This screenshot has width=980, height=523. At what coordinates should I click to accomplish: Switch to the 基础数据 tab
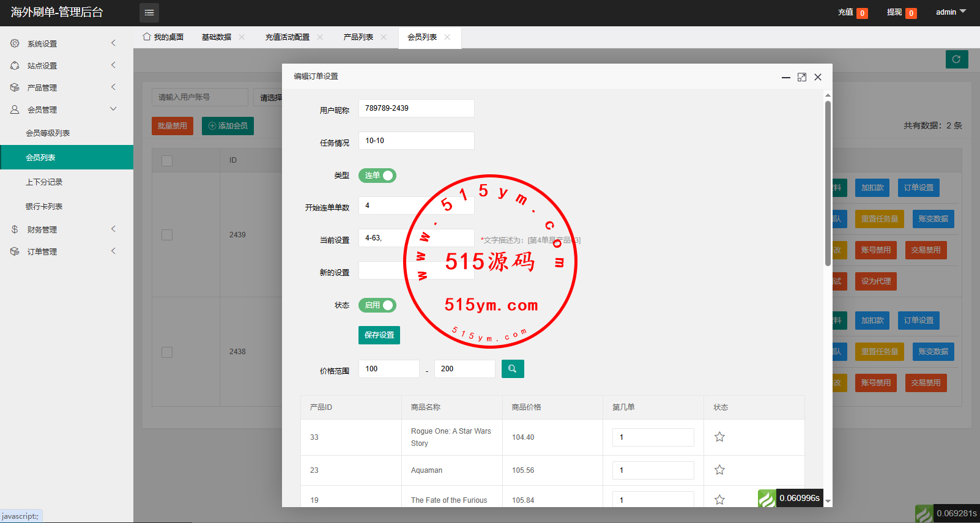(x=217, y=37)
